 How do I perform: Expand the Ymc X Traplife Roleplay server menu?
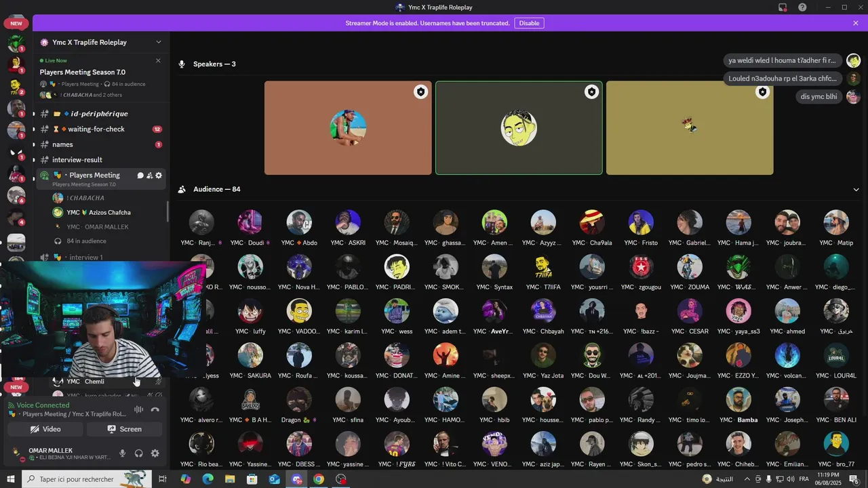pyautogui.click(x=158, y=42)
